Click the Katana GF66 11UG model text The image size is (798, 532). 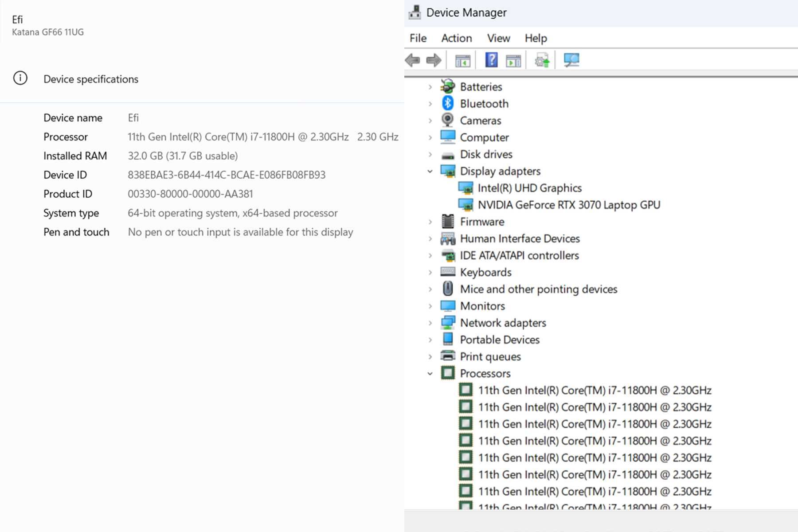[48, 32]
